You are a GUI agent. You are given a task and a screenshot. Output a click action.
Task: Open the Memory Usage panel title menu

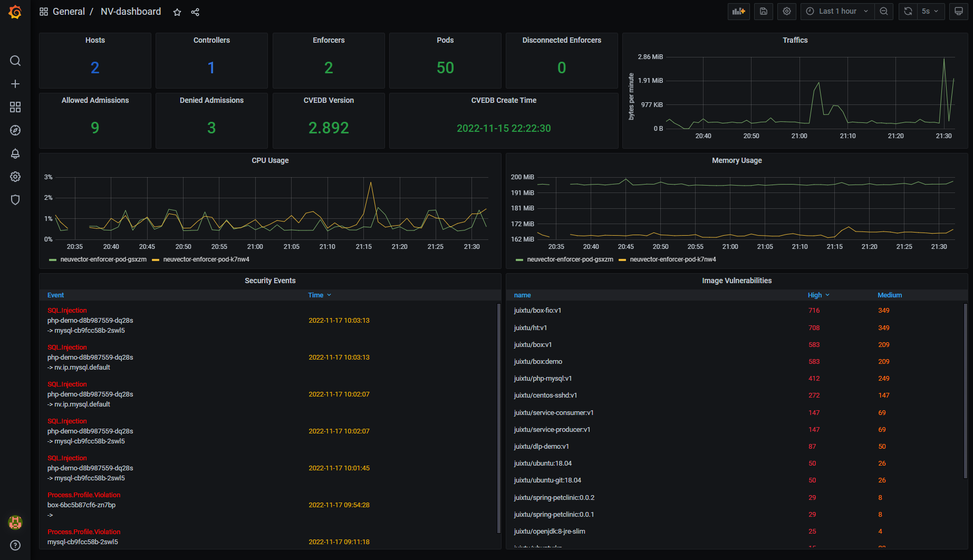click(737, 160)
